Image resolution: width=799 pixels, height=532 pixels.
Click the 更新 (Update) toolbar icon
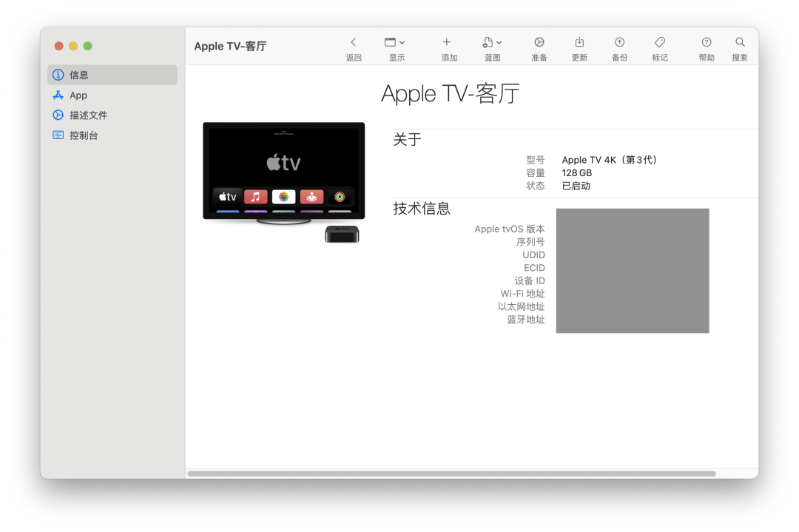[579, 47]
